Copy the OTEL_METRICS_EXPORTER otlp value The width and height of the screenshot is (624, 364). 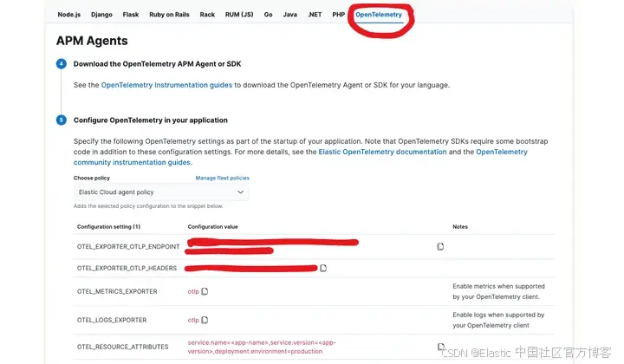205,291
